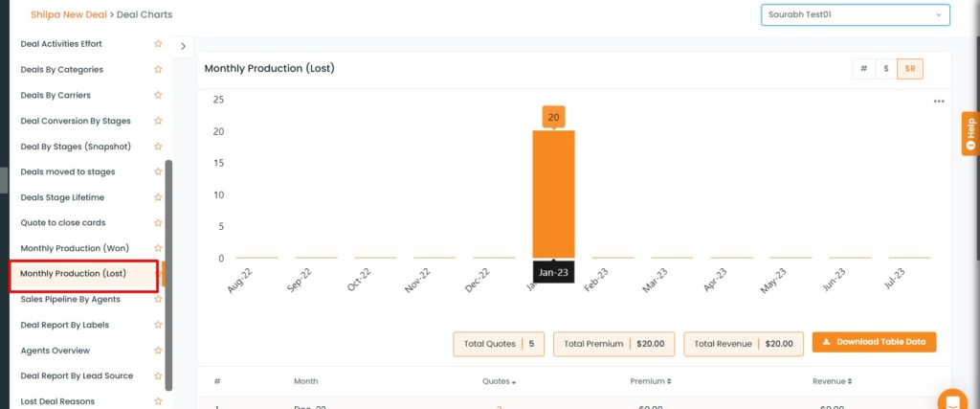Click the Monthly Production (Lost) chart title

pos(269,69)
